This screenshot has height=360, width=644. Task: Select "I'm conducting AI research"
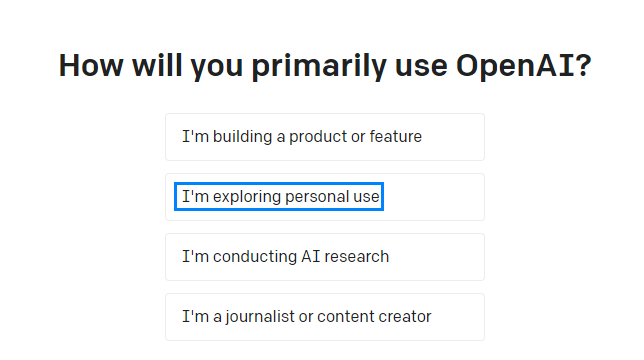325,257
